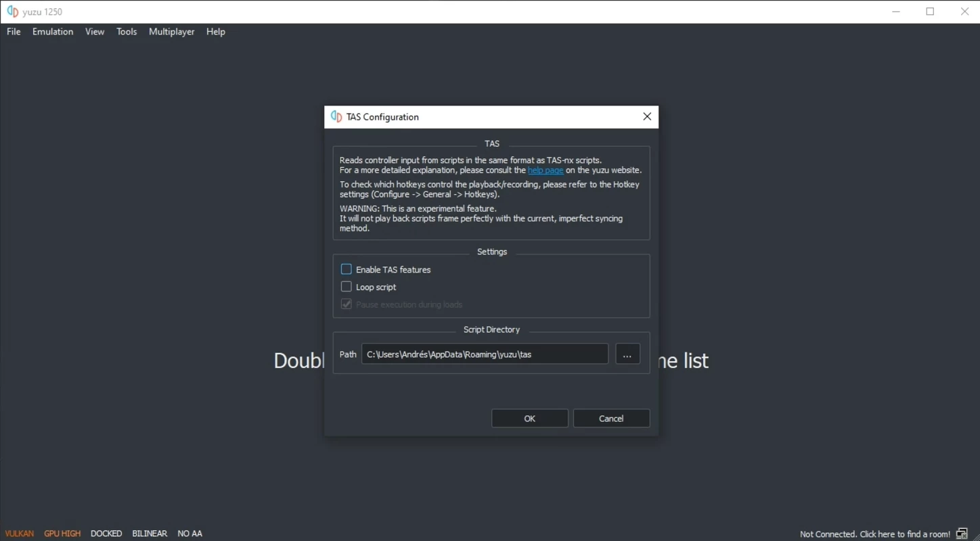Open the Tools menu
The height and width of the screenshot is (541, 980).
(127, 32)
